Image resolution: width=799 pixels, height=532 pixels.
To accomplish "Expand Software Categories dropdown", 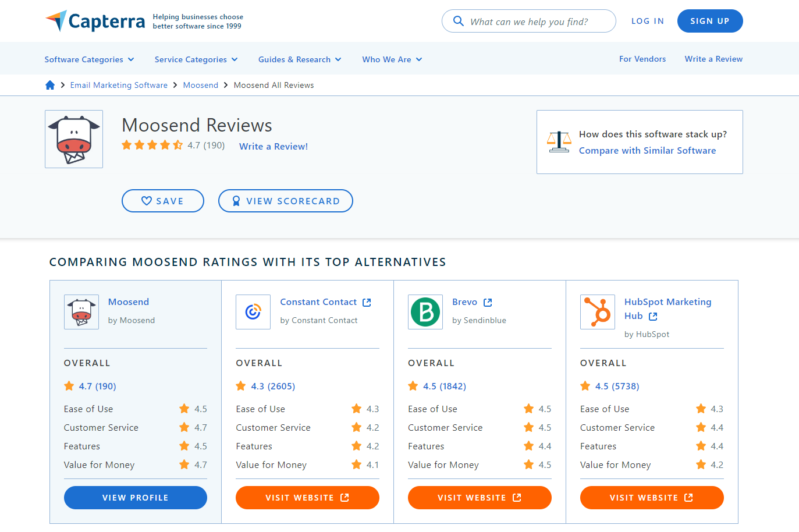I will point(90,59).
